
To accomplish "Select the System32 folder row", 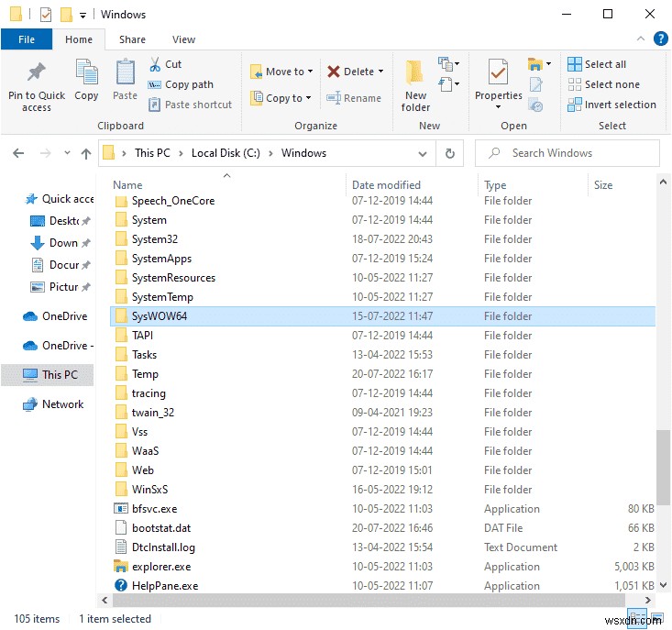I will tap(382, 239).
